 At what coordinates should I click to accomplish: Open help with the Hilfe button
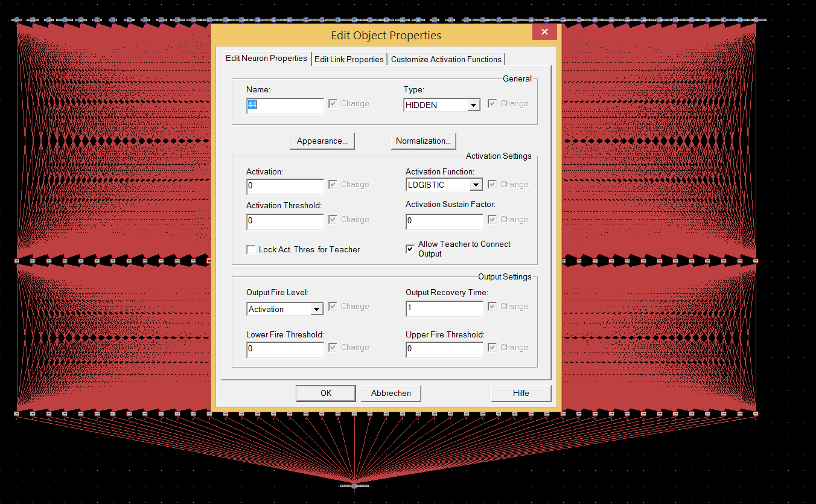(521, 393)
